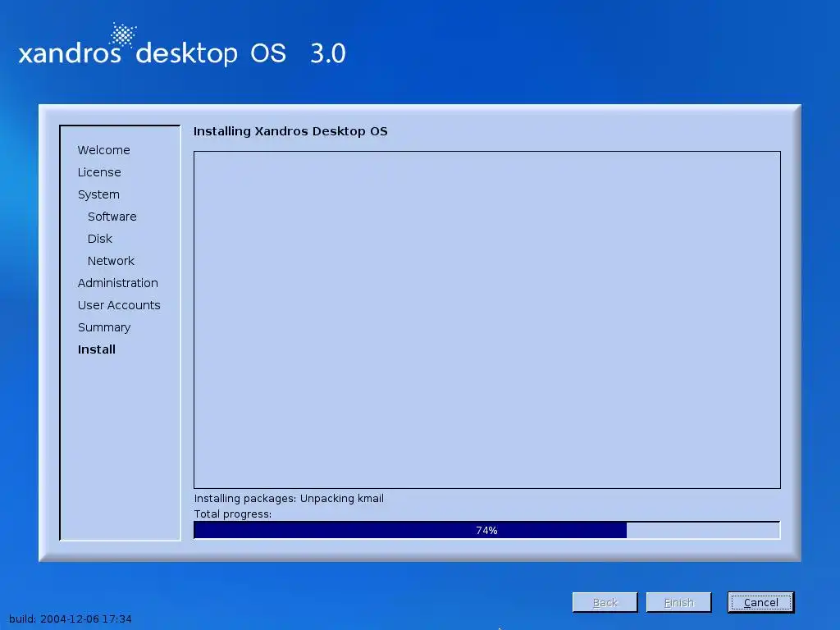Click the 'Total progress:' label

click(232, 514)
